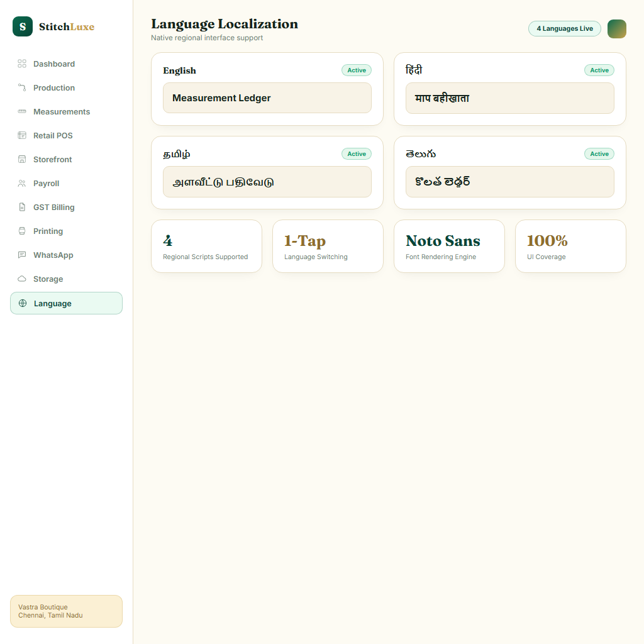This screenshot has width=644, height=644.
Task: Navigate to Storefront
Action: point(66,159)
